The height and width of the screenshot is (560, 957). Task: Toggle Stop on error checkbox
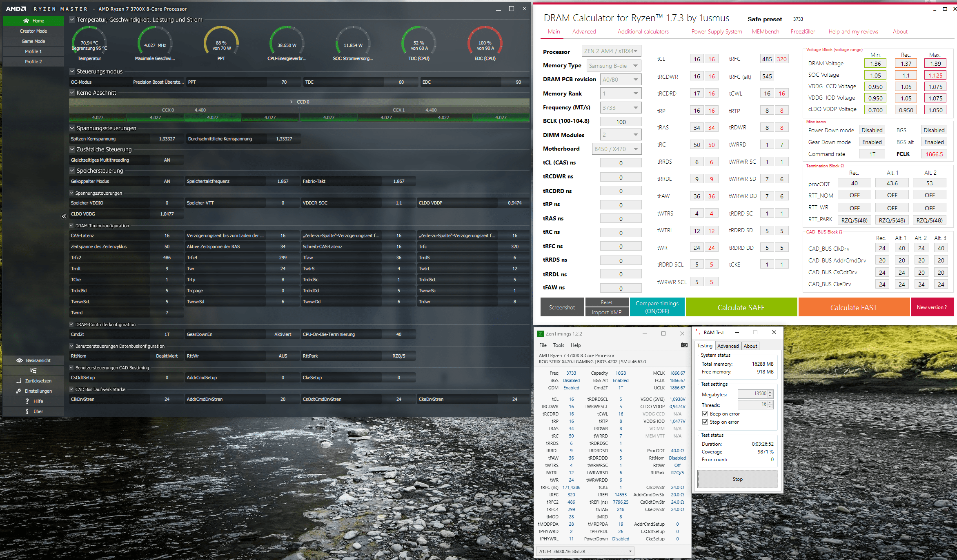coord(705,422)
